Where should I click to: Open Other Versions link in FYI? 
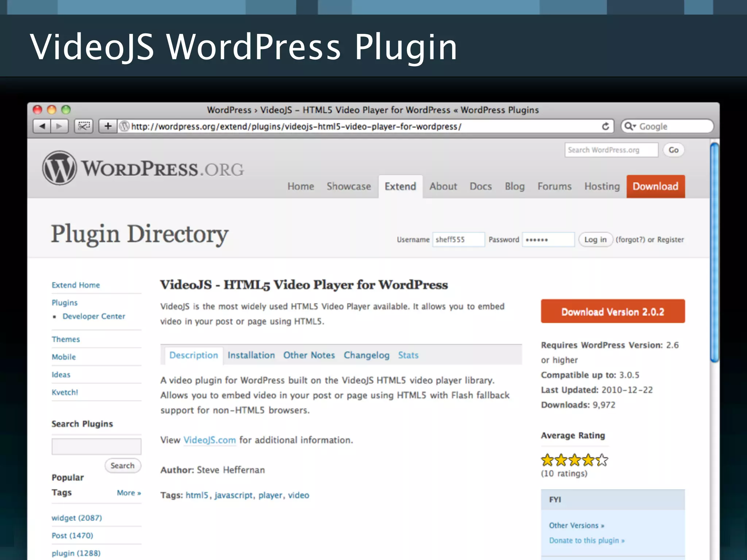(x=576, y=525)
